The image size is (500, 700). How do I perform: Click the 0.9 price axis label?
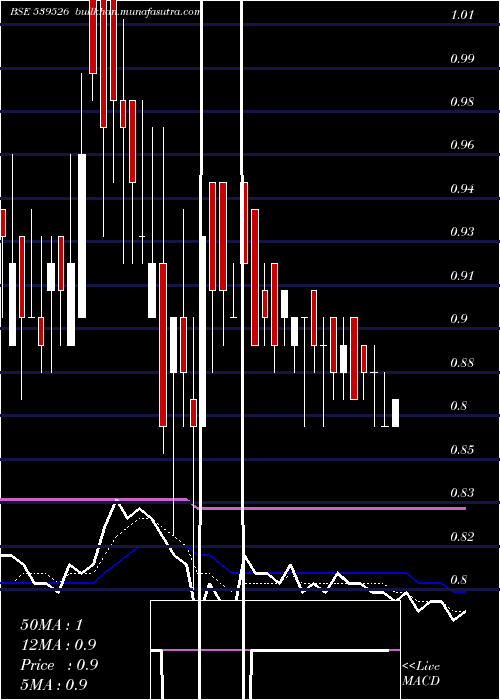[x=459, y=319]
